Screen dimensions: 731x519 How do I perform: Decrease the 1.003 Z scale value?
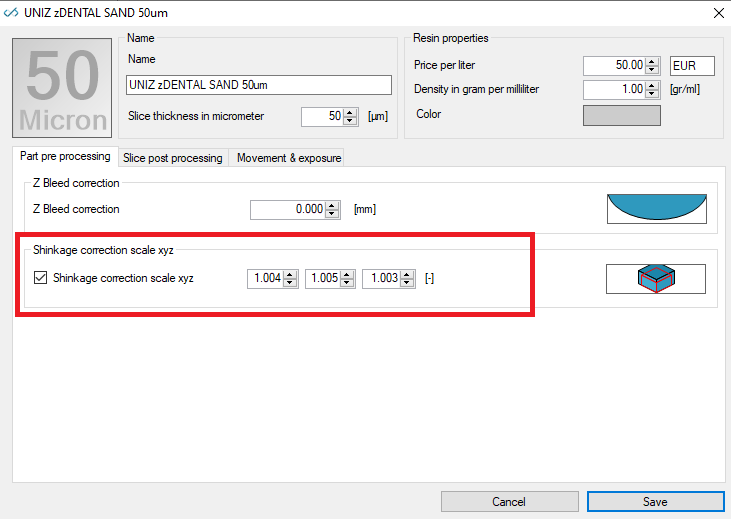(407, 283)
